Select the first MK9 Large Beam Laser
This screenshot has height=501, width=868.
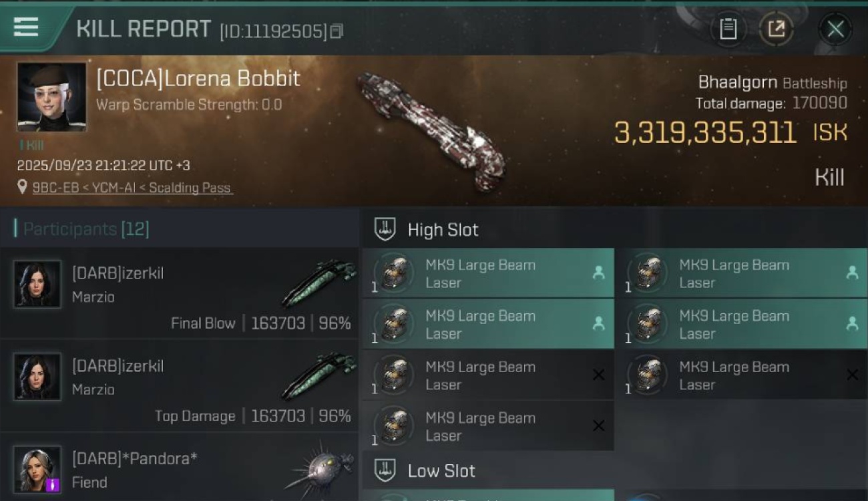[487, 273]
